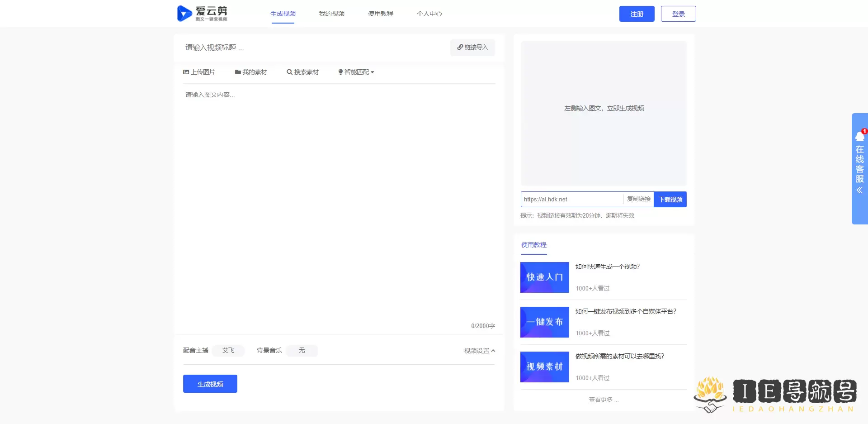
Task: Click the notification bell with badge
Action: click(x=859, y=136)
